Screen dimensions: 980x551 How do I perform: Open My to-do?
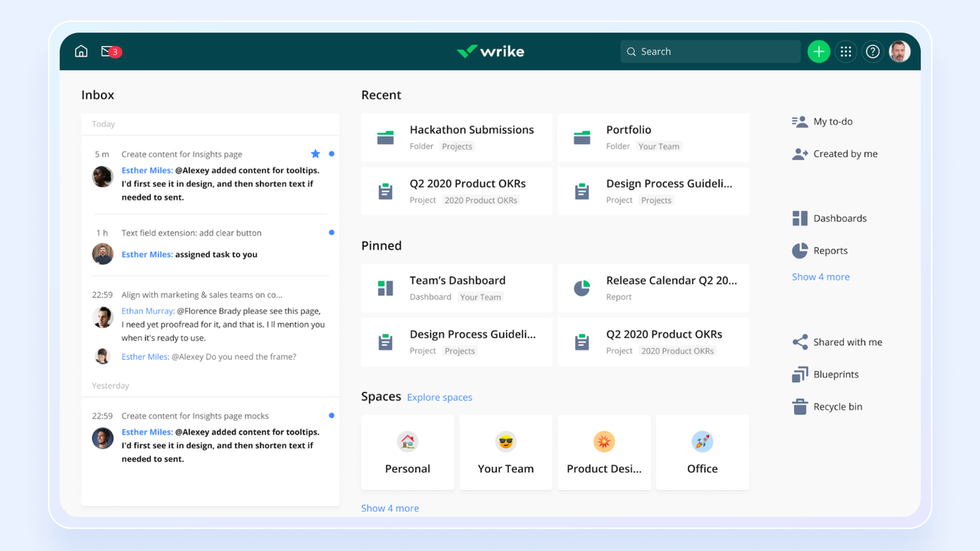(x=822, y=122)
